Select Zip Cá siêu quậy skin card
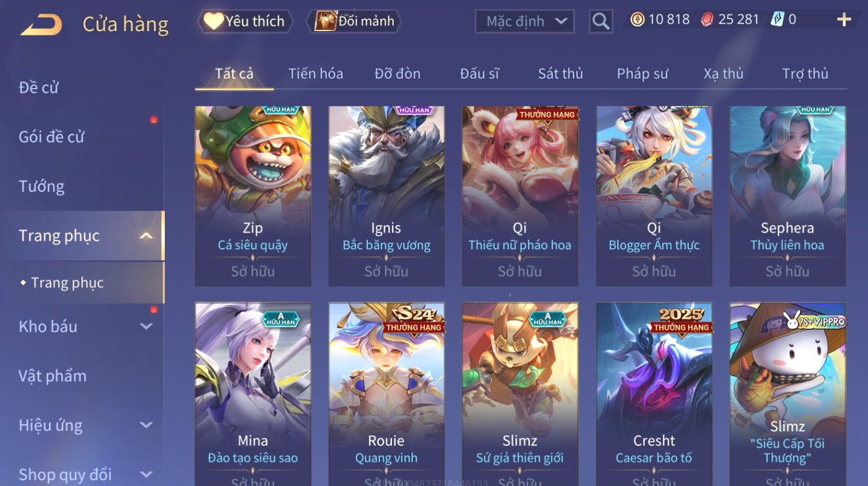This screenshot has width=868, height=486. click(x=253, y=196)
